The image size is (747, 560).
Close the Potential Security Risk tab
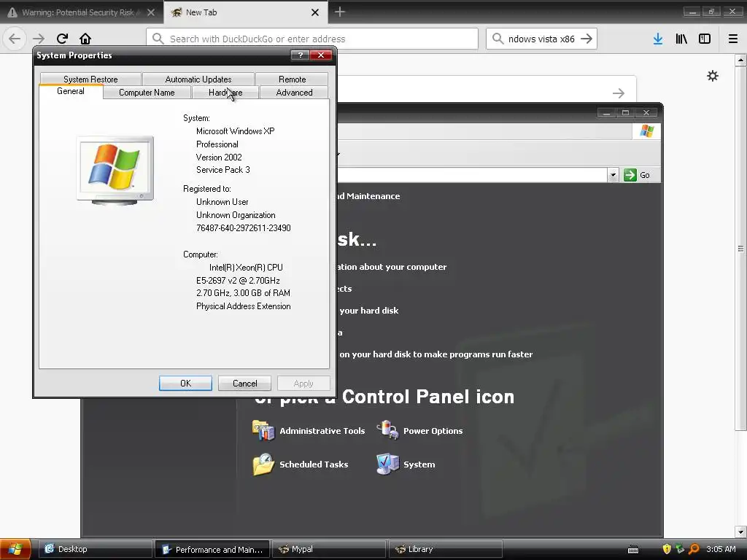pyautogui.click(x=151, y=12)
